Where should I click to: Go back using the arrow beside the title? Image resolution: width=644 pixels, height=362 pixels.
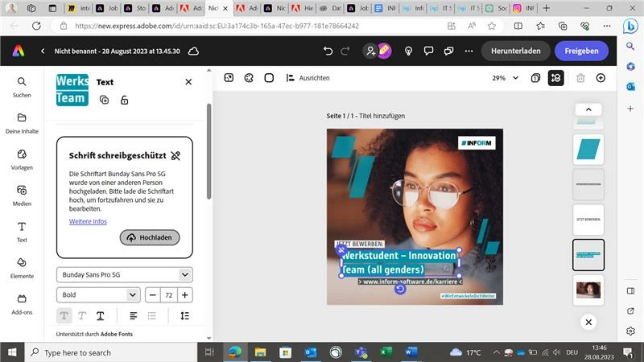pyautogui.click(x=43, y=51)
